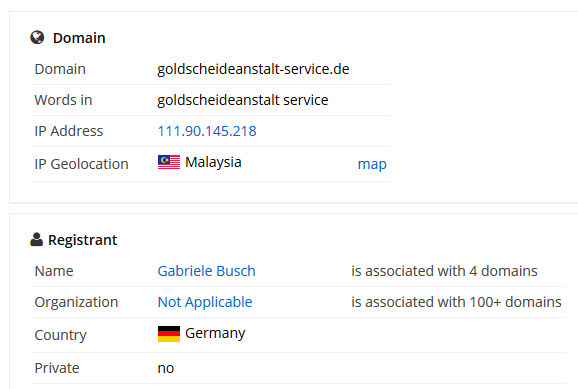Click the Organization row label
This screenshot has width=578, height=389.
(76, 303)
